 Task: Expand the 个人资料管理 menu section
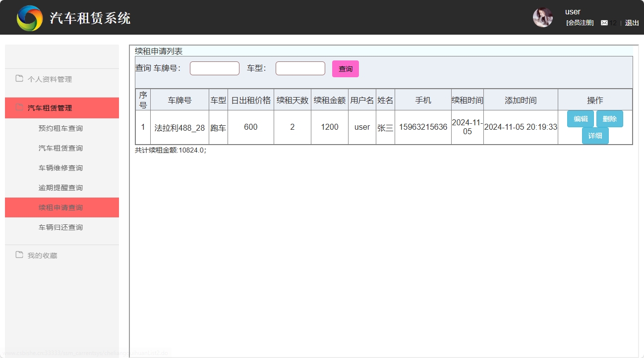pos(50,79)
